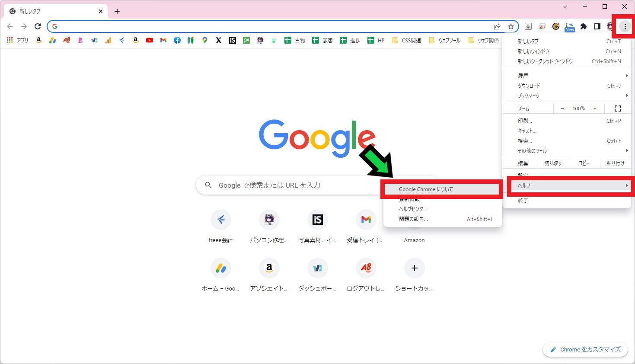Open the Apps grid in bookmarks bar
Screen dimensions: 635x364
[x=17, y=40]
